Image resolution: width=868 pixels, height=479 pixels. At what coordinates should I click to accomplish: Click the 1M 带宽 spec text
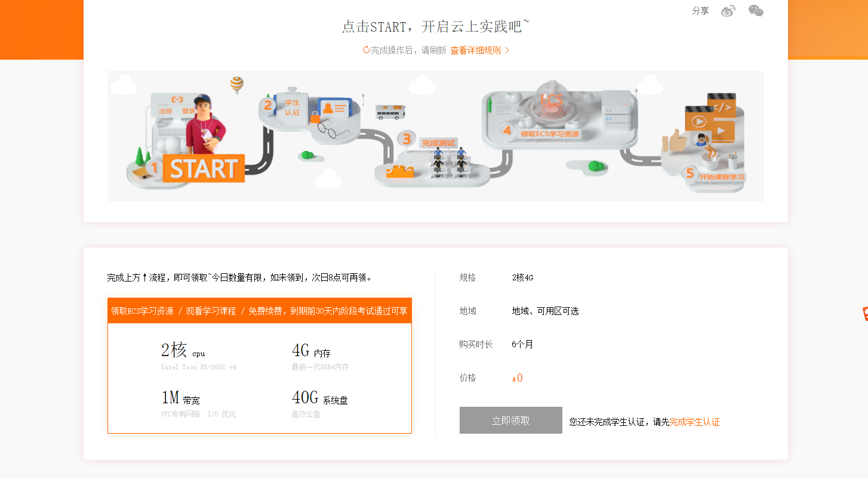(x=180, y=398)
